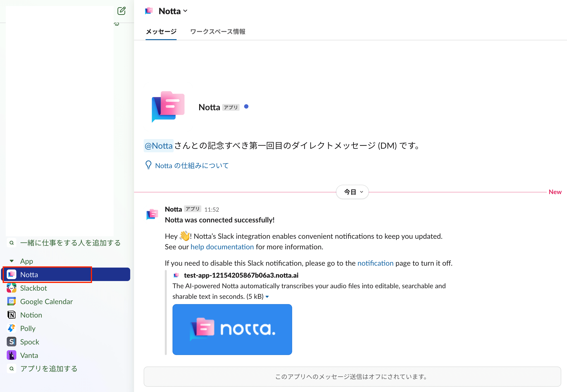Click the disabled message input box
This screenshot has height=392, width=567.
coord(352,377)
